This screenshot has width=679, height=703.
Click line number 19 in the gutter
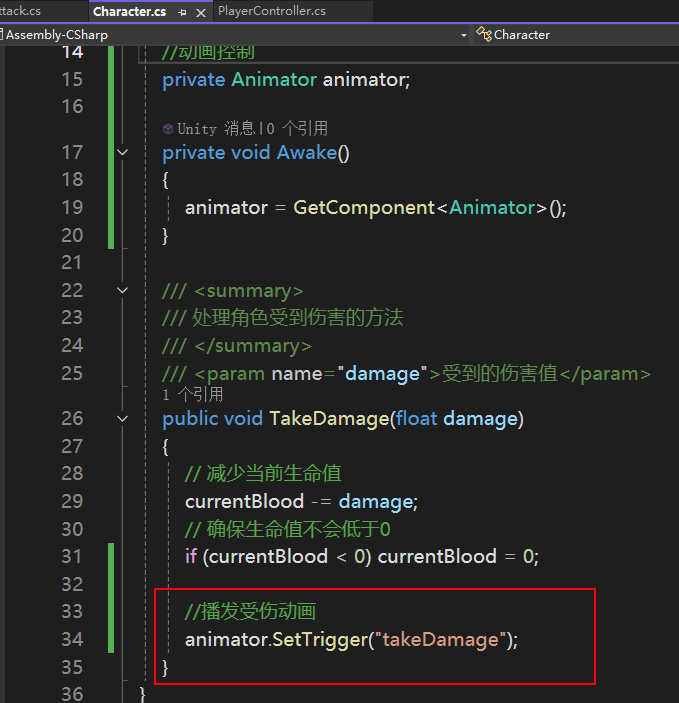72,208
